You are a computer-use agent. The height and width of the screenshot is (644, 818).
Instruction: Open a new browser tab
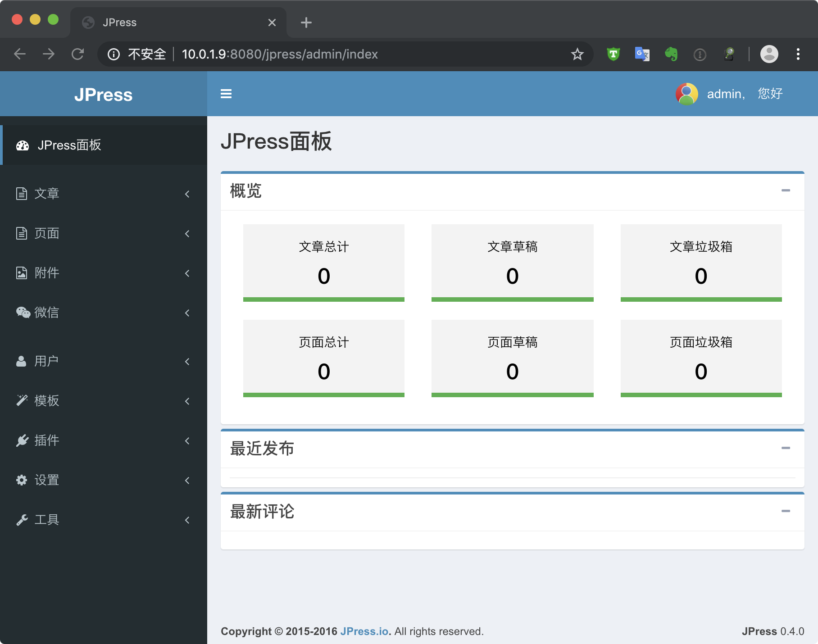[306, 22]
